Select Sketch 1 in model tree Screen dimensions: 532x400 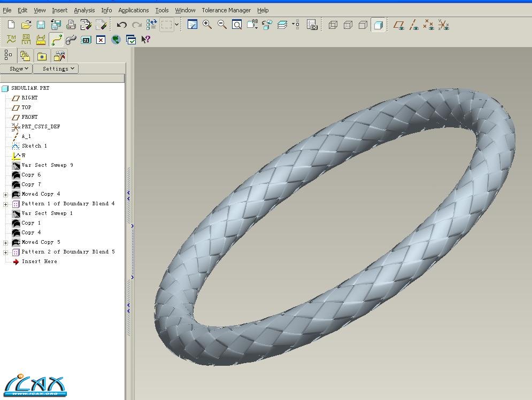click(34, 146)
